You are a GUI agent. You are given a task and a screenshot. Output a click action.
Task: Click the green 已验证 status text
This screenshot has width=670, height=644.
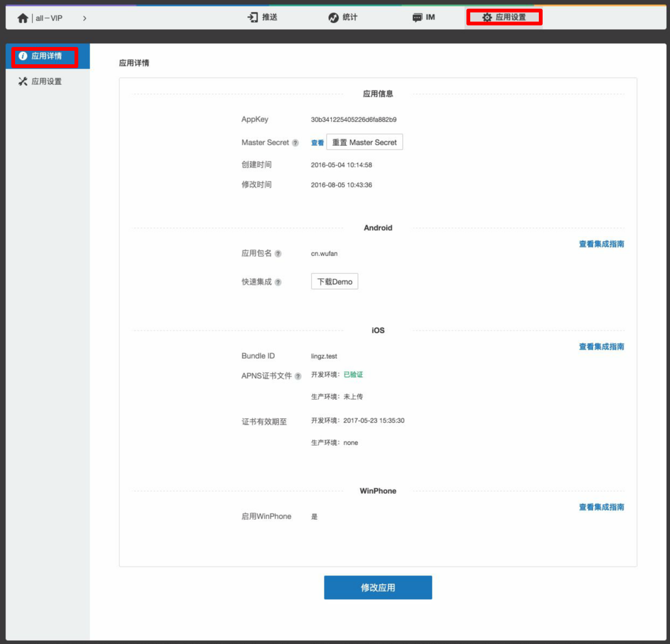tap(353, 374)
